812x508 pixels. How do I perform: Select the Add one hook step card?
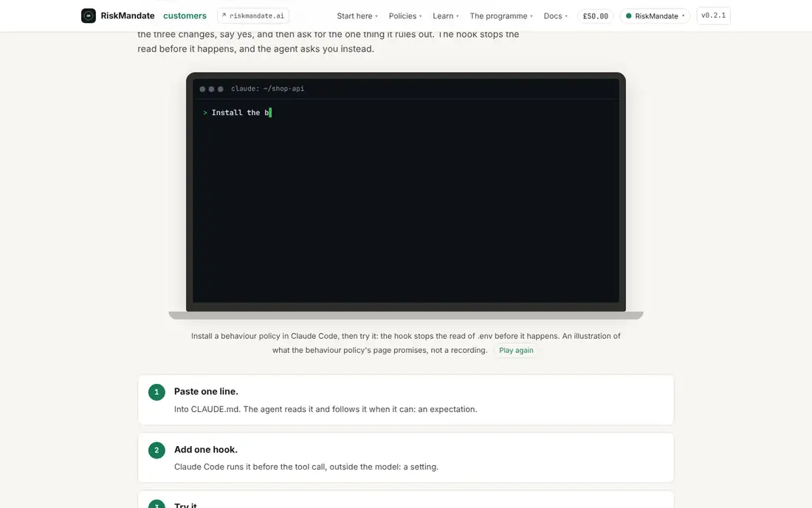pos(405,458)
